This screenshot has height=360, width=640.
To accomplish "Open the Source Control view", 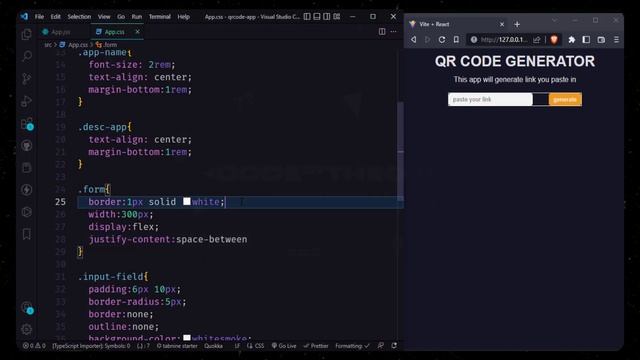I will (27, 78).
